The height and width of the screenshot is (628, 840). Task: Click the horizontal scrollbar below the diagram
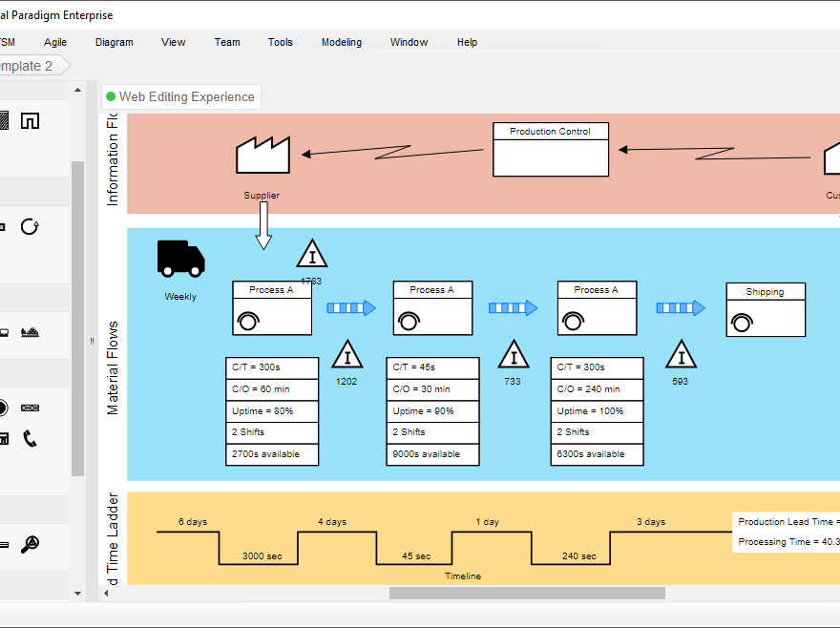point(525,592)
